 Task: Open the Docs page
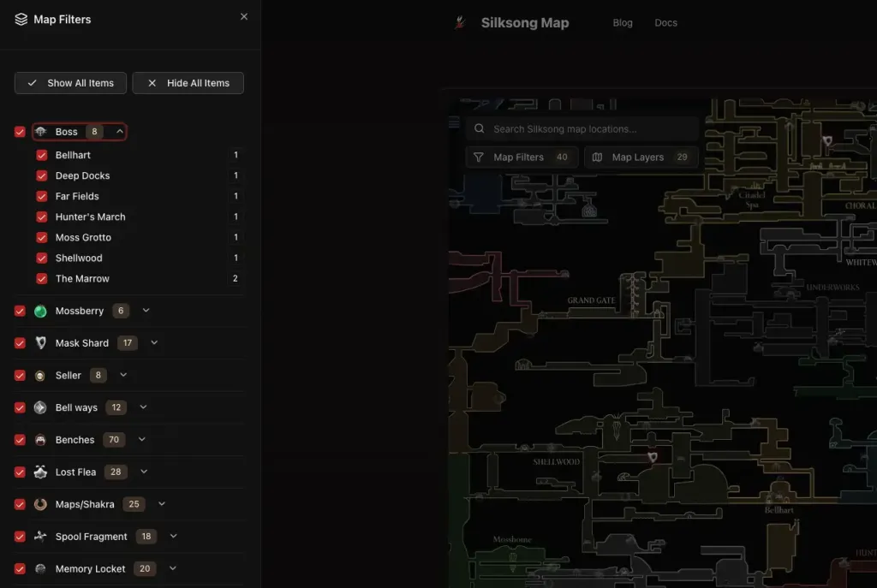(665, 23)
